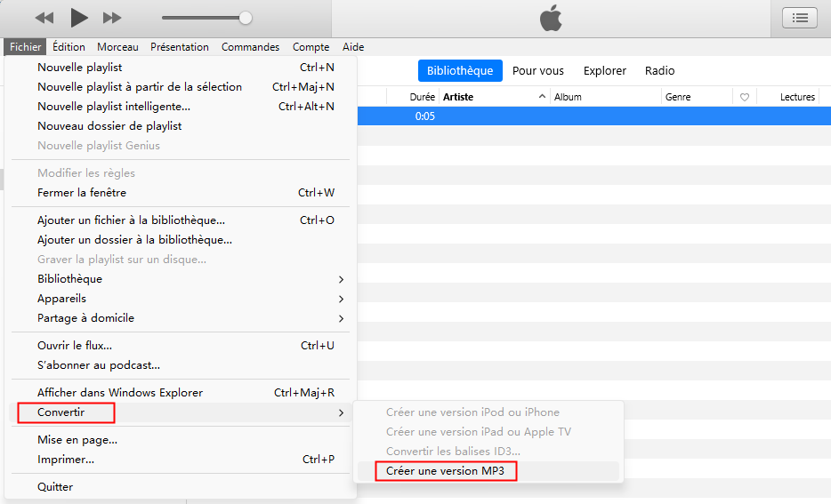Select Imprimer

[181, 460]
